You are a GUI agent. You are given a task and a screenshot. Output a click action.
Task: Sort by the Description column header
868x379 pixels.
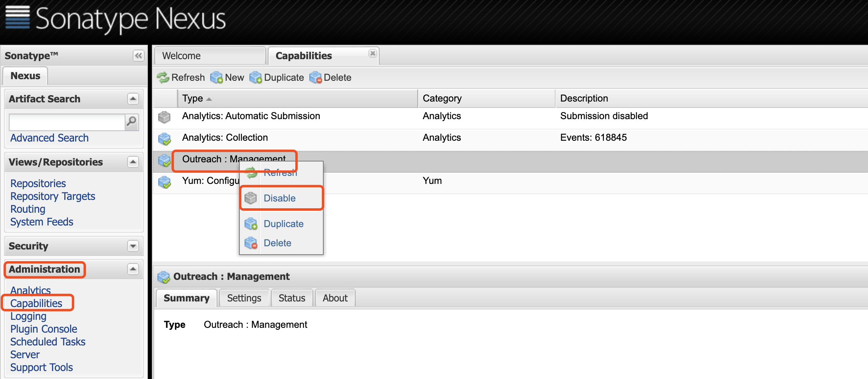click(x=712, y=98)
